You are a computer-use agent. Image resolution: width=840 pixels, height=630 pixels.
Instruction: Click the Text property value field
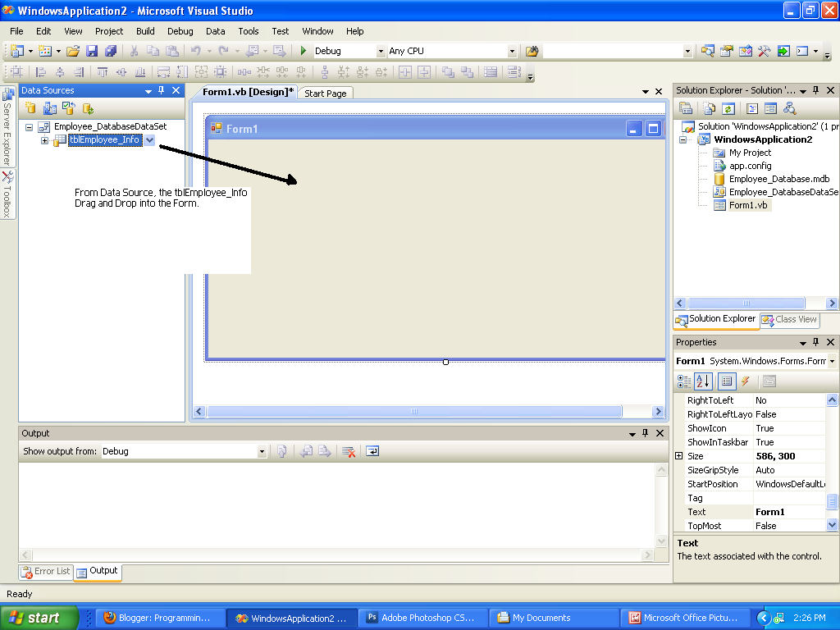tap(788, 512)
